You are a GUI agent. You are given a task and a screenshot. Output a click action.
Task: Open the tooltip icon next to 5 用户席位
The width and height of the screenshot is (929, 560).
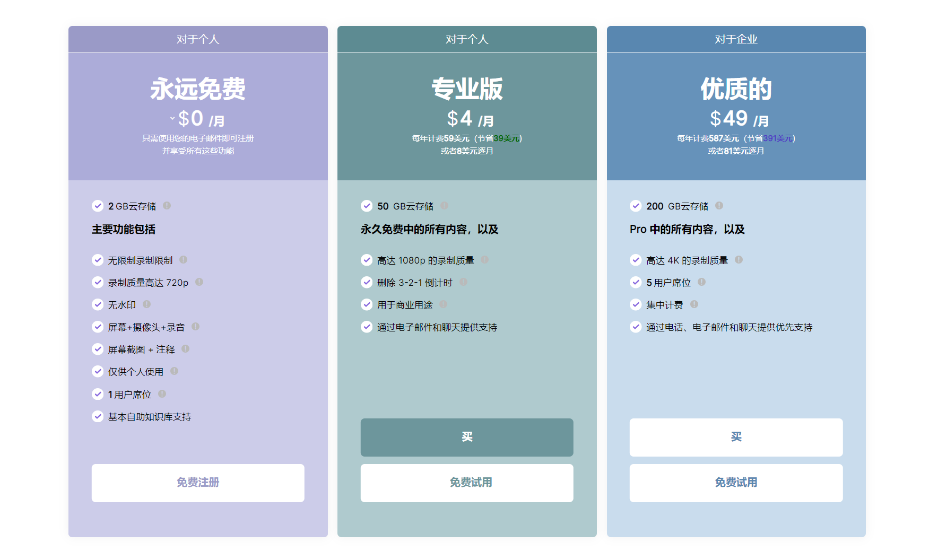point(701,282)
